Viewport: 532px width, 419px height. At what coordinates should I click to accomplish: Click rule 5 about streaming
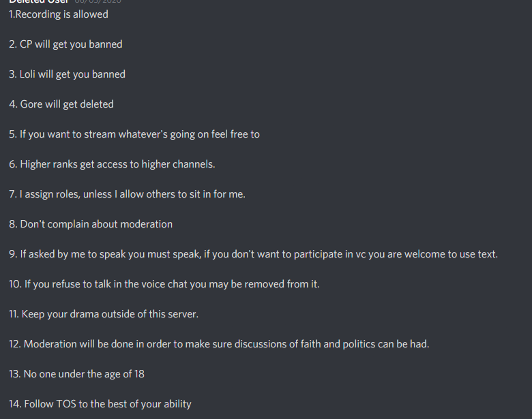(134, 134)
